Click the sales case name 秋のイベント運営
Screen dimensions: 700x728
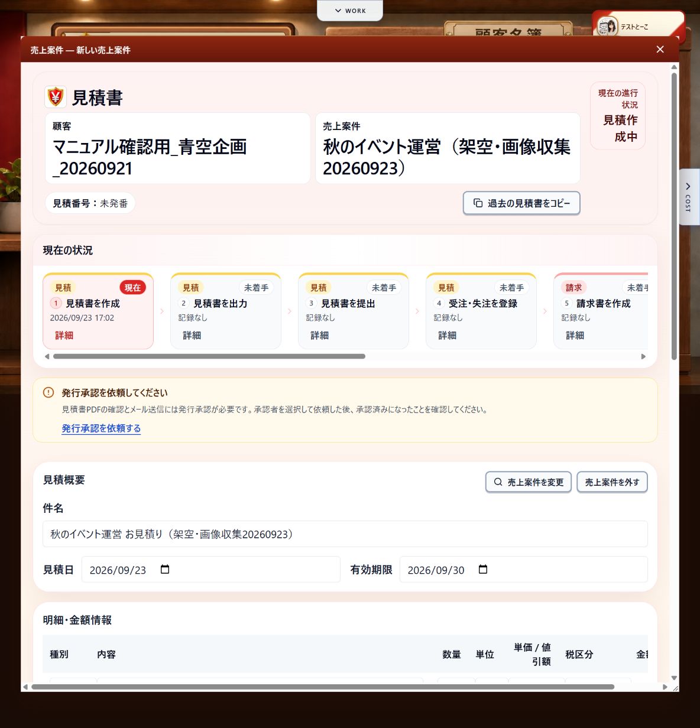(x=446, y=157)
